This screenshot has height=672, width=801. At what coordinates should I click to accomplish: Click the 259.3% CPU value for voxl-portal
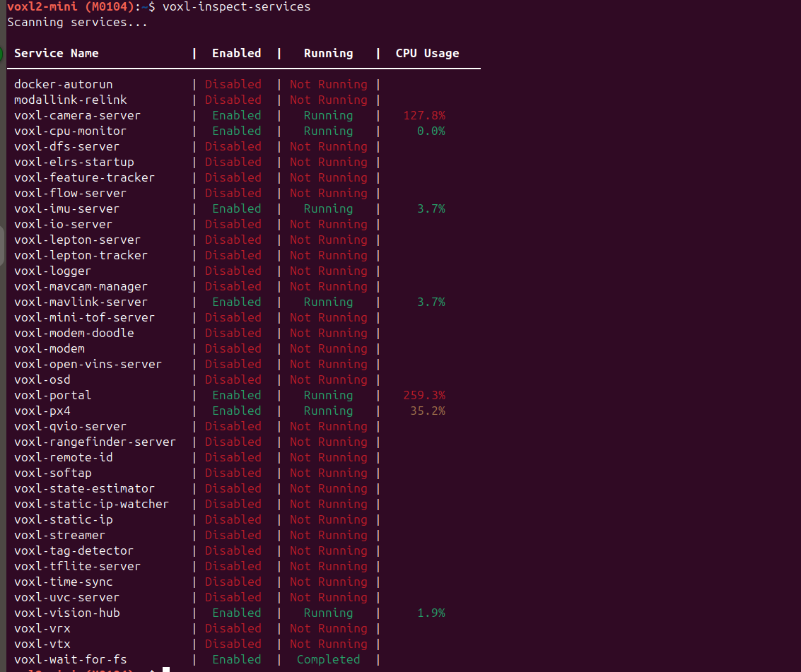pos(424,395)
